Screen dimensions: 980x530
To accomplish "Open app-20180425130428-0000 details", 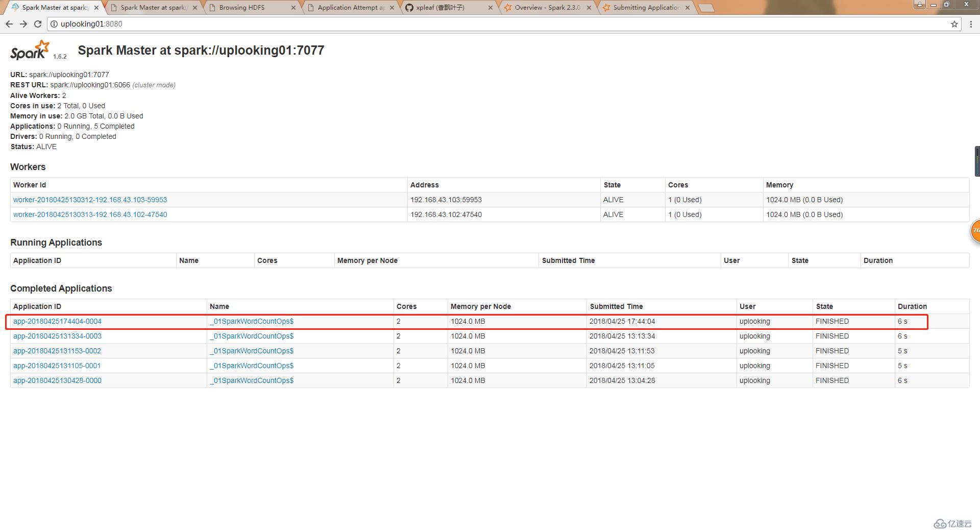I will point(57,380).
